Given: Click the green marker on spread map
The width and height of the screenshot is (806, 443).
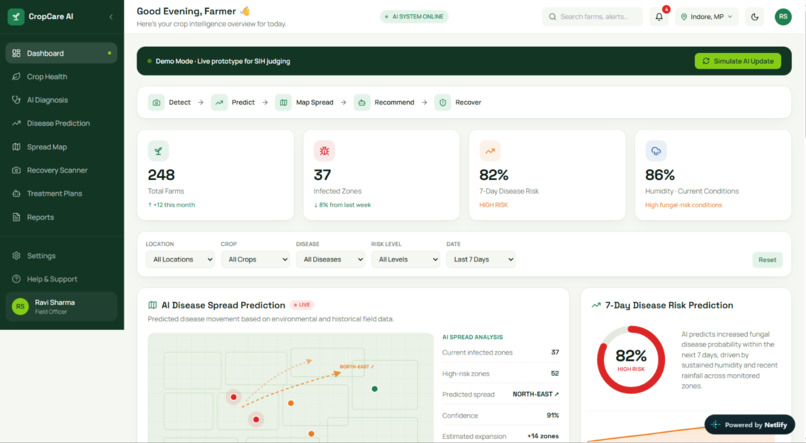Looking at the screenshot, I should tap(374, 389).
